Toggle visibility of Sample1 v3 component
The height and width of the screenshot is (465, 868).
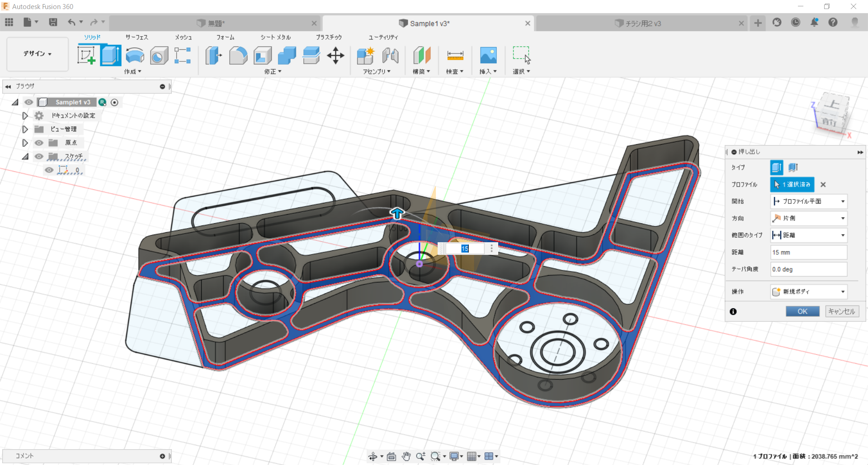click(x=29, y=102)
